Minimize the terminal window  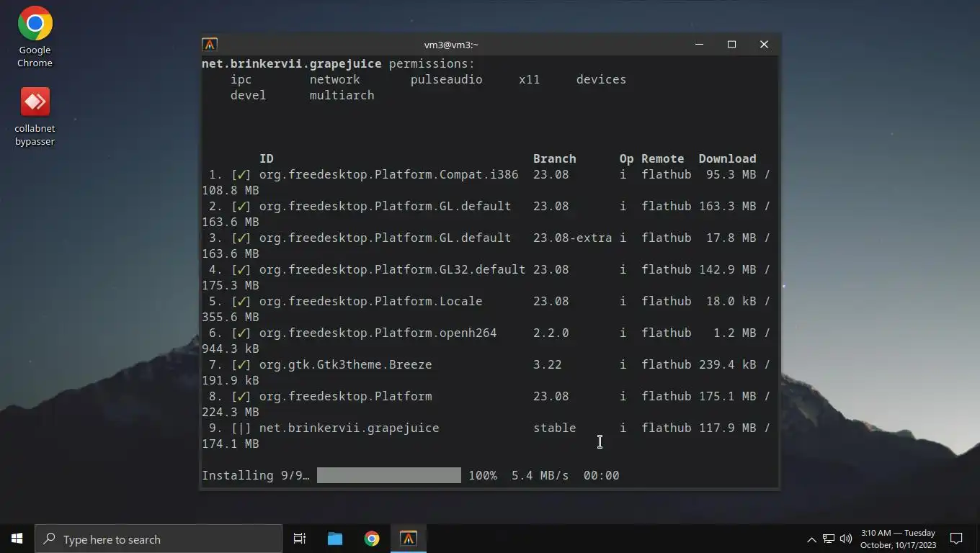(699, 45)
